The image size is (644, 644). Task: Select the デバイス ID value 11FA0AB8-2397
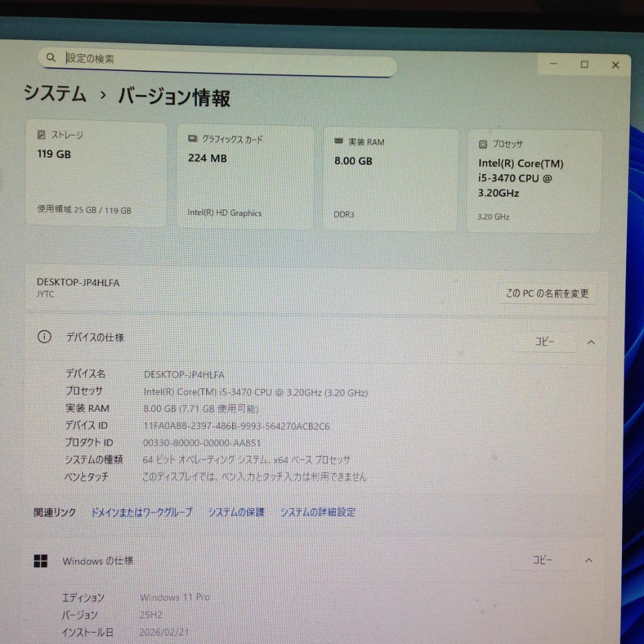point(237,426)
